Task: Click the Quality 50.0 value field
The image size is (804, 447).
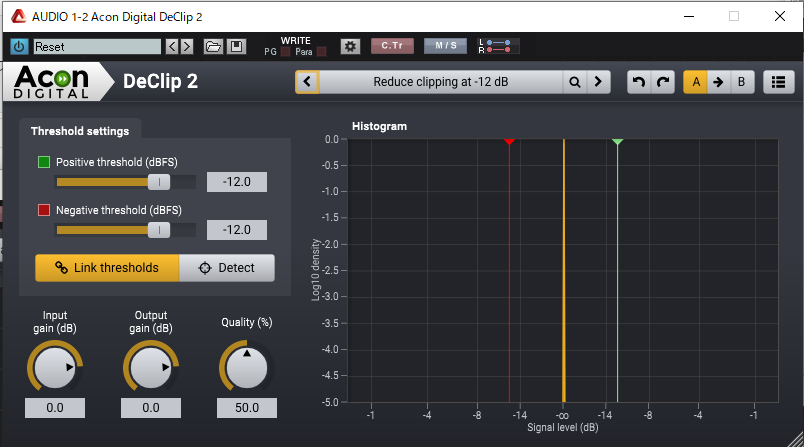Action: tap(247, 408)
